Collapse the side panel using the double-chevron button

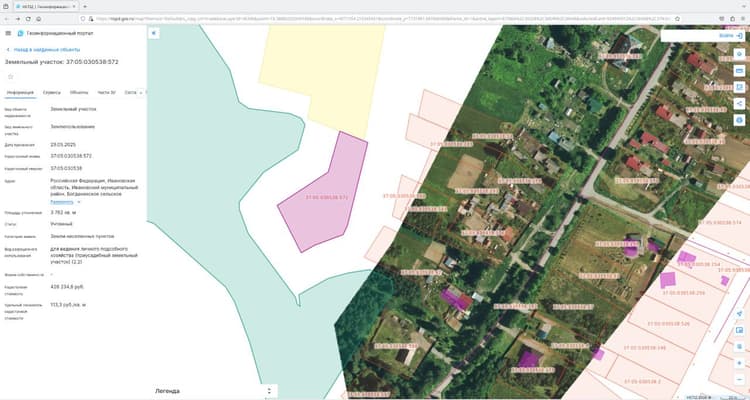tap(154, 33)
